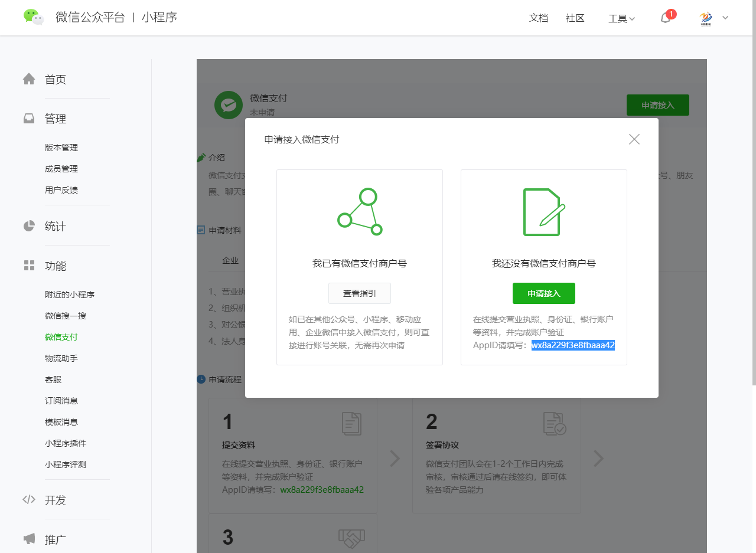
Task: Click the megaphone icon beside 推广
Action: click(x=29, y=539)
